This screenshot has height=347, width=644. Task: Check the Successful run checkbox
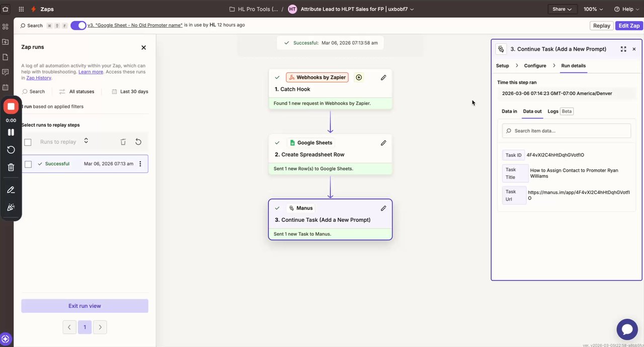pyautogui.click(x=28, y=164)
